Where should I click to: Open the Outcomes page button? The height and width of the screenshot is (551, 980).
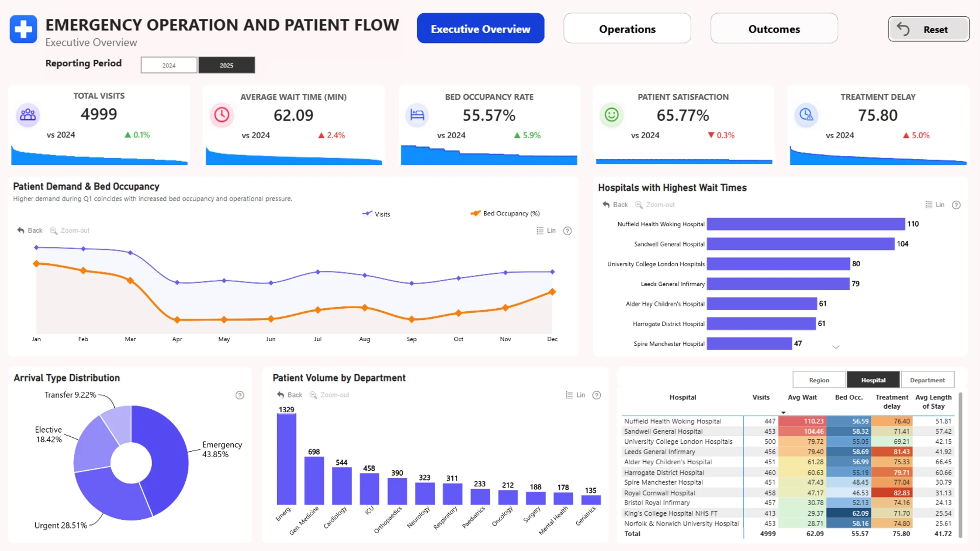[774, 29]
